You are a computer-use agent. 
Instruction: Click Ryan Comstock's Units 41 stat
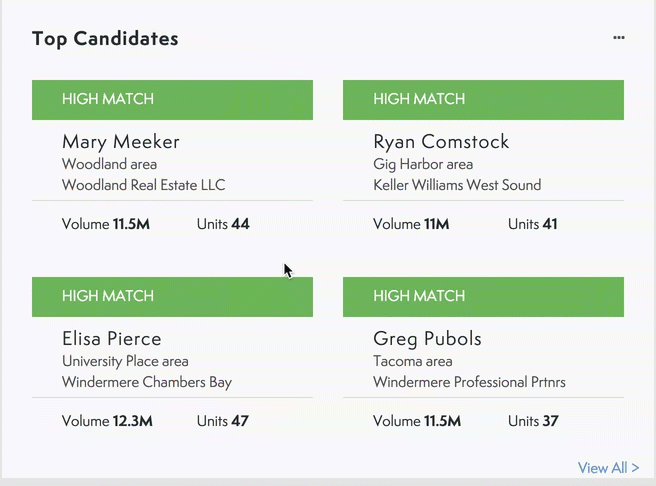pos(532,224)
